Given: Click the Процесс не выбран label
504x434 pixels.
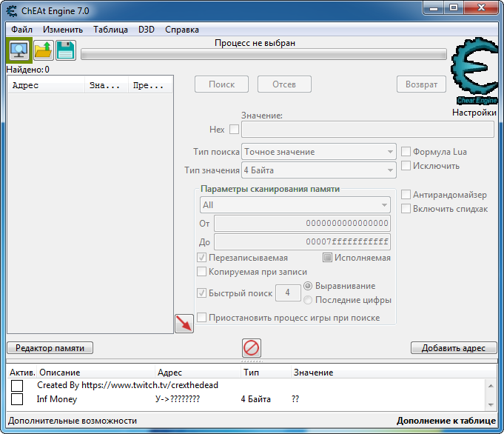Looking at the screenshot, I should [255, 43].
